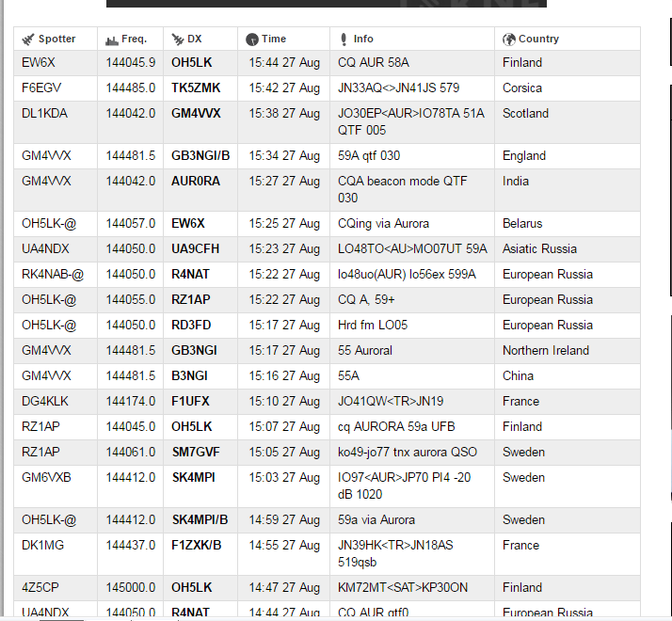The width and height of the screenshot is (672, 621).
Task: Open DX callsign GM4VVX in Scotland row
Action: [196, 114]
